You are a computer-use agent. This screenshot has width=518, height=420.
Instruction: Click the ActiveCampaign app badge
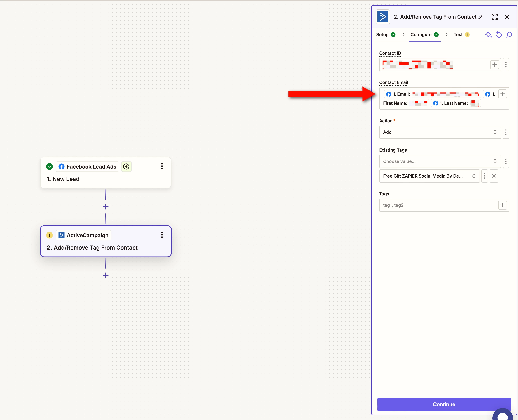(x=83, y=235)
